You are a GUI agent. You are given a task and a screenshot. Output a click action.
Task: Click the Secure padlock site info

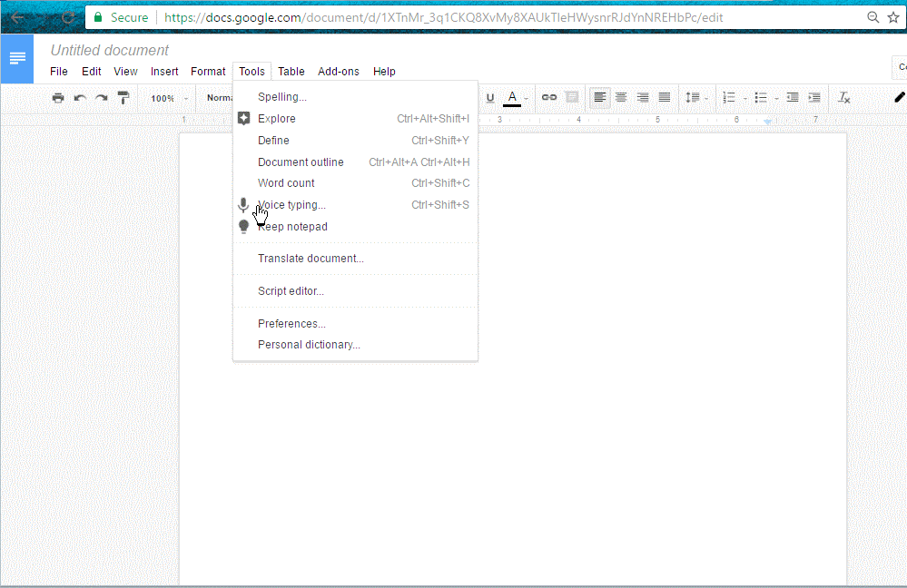[x=121, y=17]
